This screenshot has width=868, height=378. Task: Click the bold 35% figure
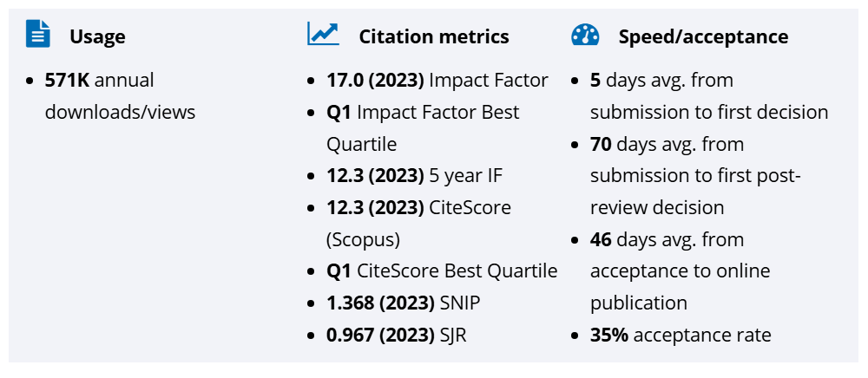609,335
